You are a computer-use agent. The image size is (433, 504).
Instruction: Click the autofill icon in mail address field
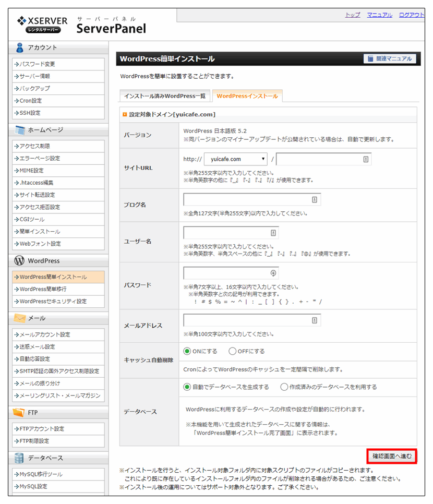click(x=315, y=320)
